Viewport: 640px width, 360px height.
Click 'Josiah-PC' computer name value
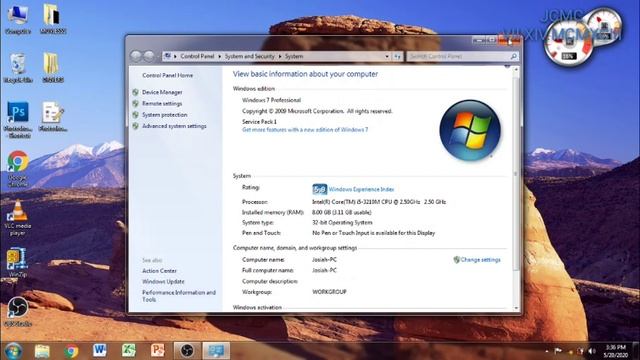coord(324,260)
